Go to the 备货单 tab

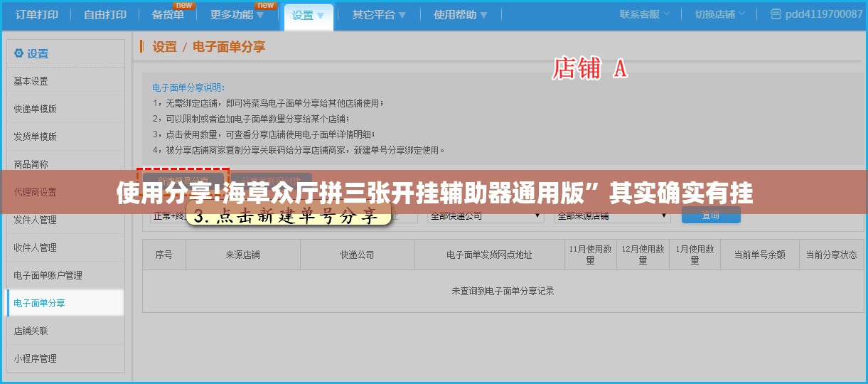point(168,14)
